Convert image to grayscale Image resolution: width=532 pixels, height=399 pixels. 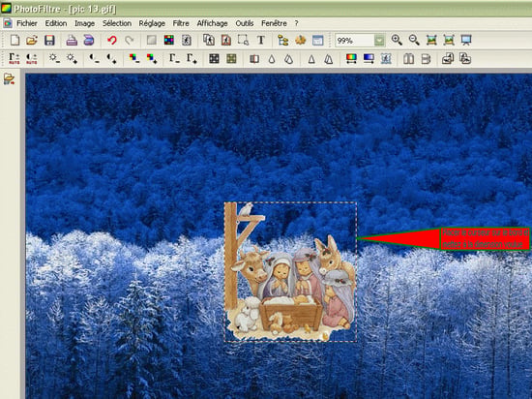[214, 59]
